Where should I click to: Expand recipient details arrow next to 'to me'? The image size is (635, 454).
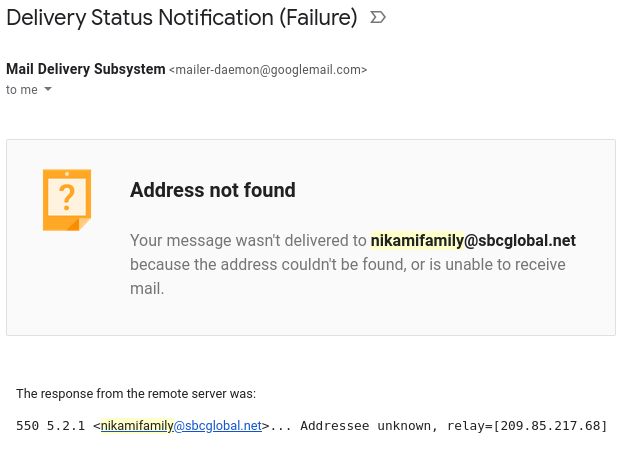(48, 90)
